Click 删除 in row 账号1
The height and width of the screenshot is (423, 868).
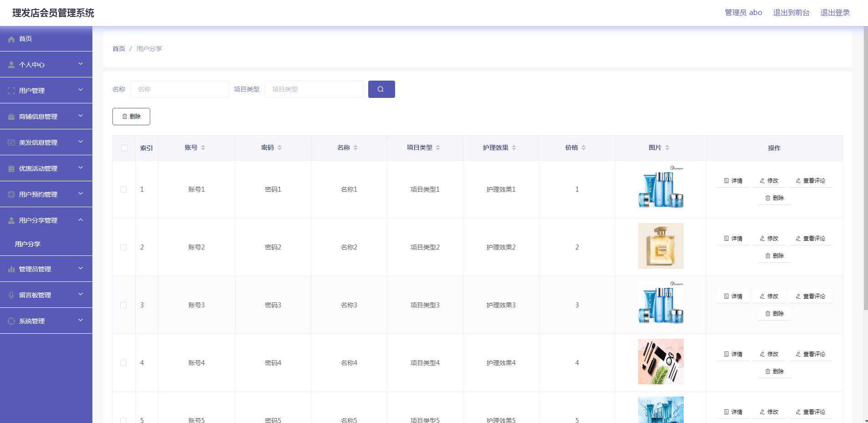coord(774,198)
